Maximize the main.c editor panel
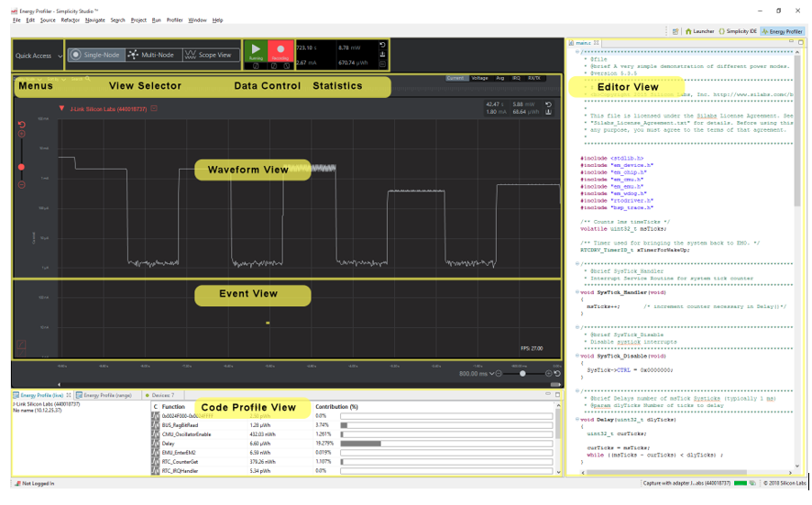This screenshot has height=505, width=812. (801, 42)
